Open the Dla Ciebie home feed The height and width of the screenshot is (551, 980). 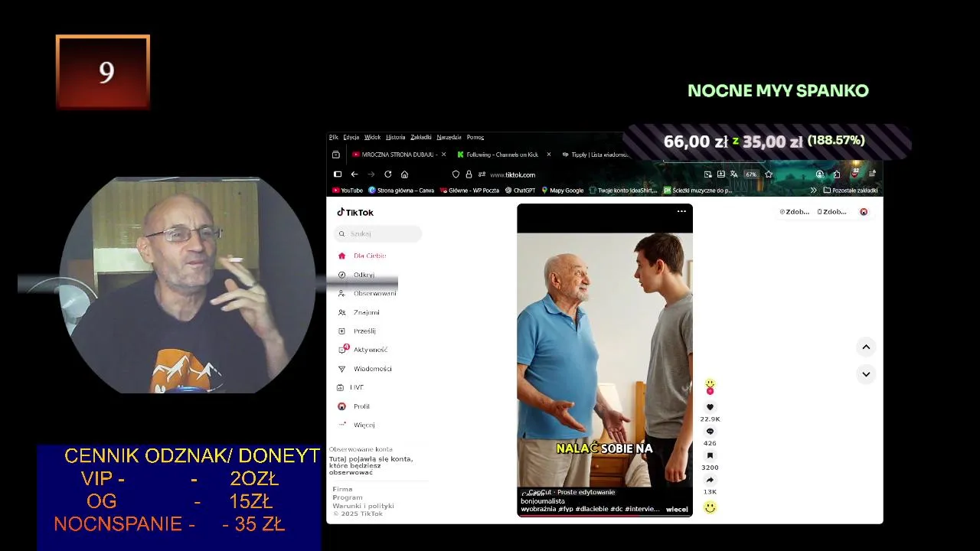(x=363, y=256)
